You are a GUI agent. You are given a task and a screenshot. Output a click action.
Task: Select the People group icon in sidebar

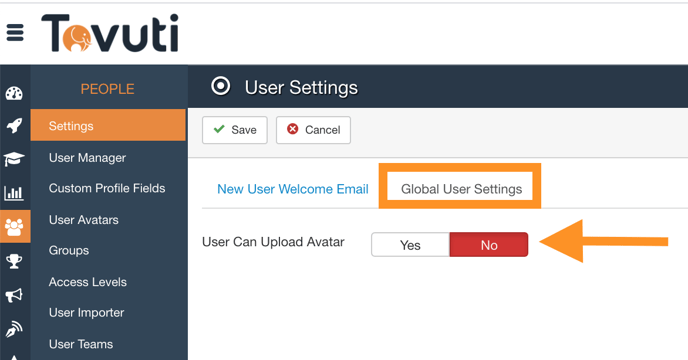[x=15, y=227]
